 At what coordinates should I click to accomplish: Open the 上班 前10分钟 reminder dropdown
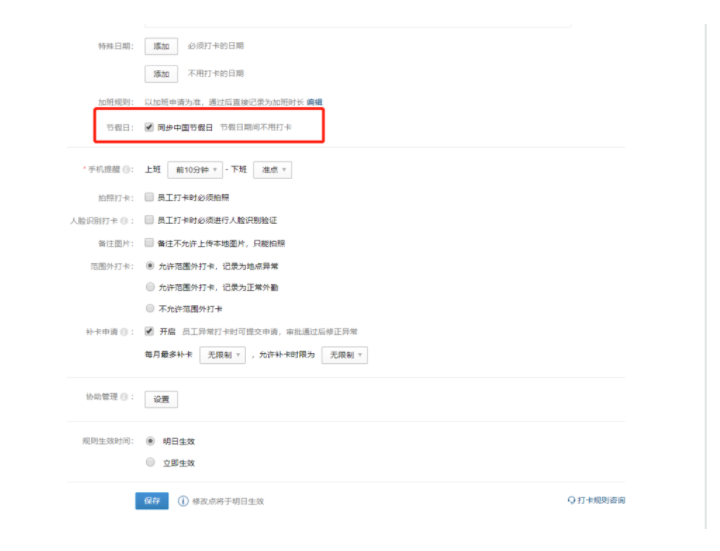tap(195, 170)
